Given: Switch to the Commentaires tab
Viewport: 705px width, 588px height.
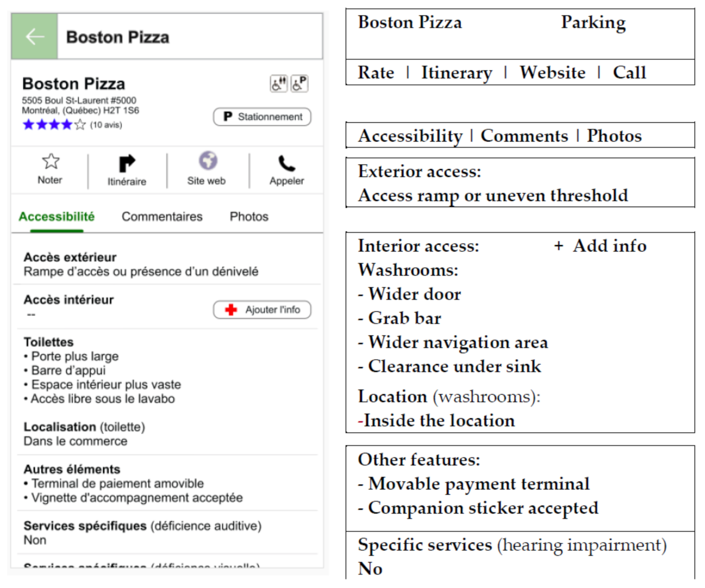Looking at the screenshot, I should coord(162,217).
